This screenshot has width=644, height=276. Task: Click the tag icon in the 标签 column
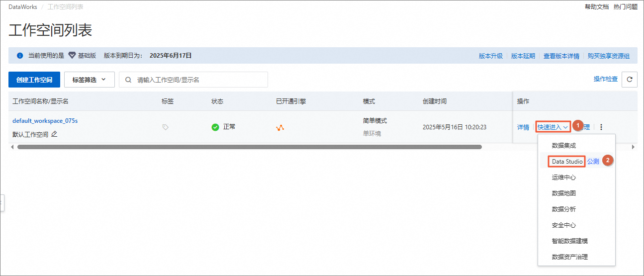[x=166, y=127]
